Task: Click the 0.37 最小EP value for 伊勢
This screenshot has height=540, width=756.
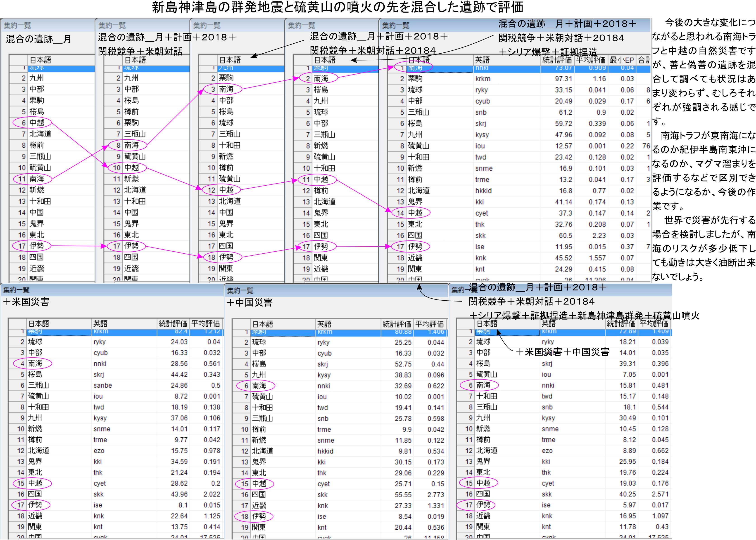Action: point(627,247)
